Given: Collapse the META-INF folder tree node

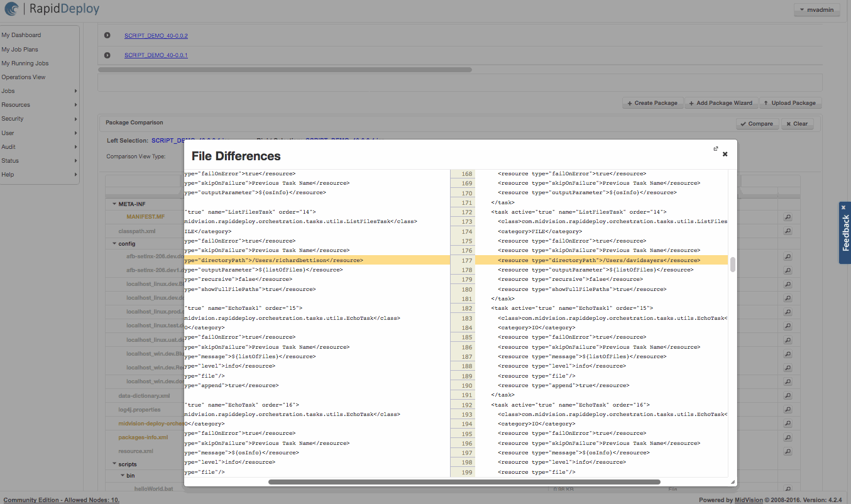Looking at the screenshot, I should tap(114, 204).
